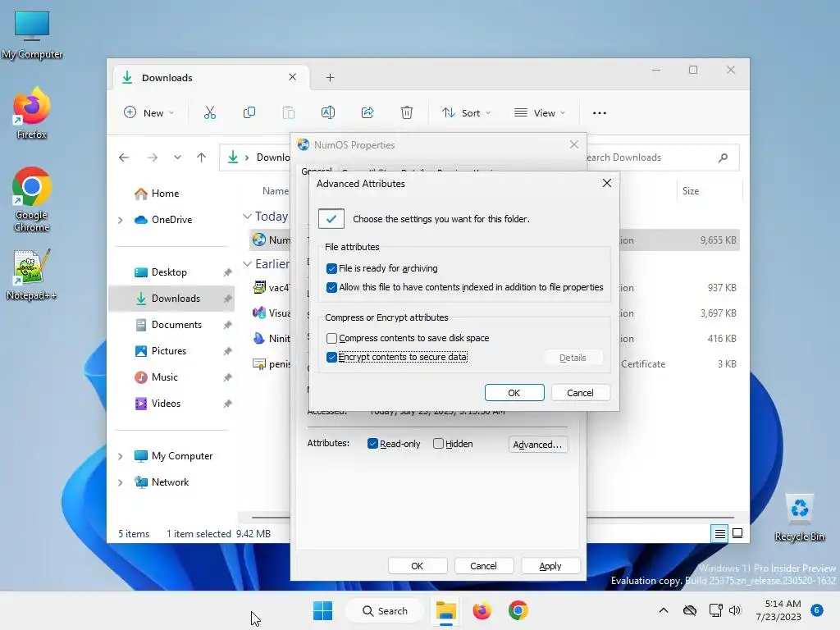
Task: Click the Advanced... button in NumOS Properties
Action: tap(537, 444)
